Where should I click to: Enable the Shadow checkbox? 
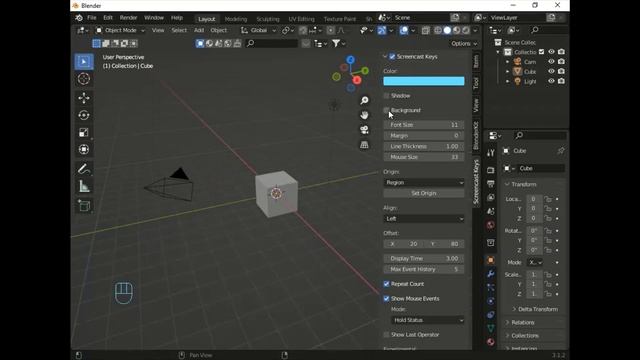pos(386,96)
